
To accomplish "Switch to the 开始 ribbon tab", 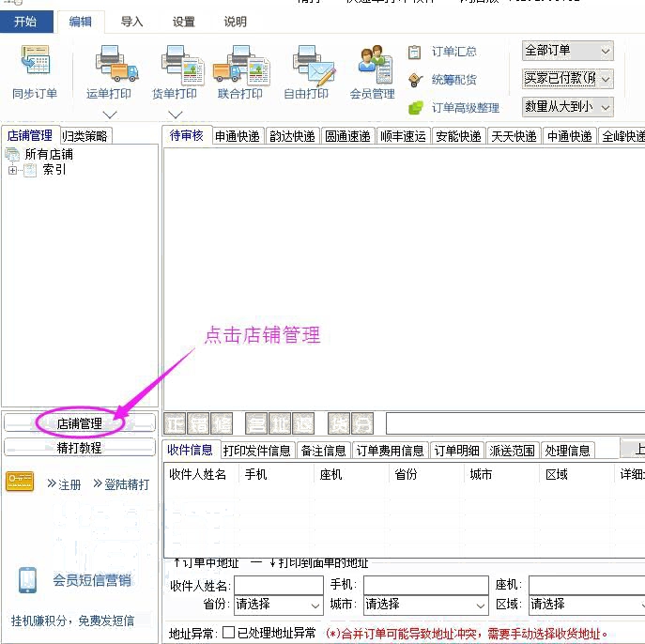I will [x=26, y=22].
